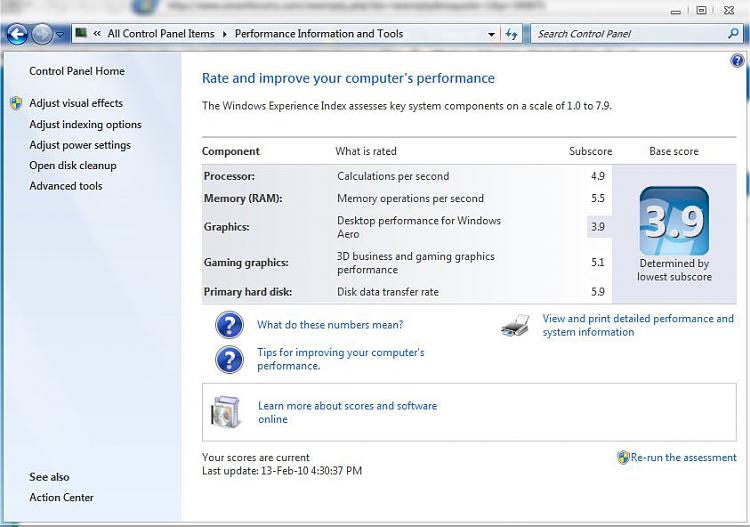Select the Primary hard disk subscore 5.9
The height and width of the screenshot is (527, 750).
tap(598, 292)
